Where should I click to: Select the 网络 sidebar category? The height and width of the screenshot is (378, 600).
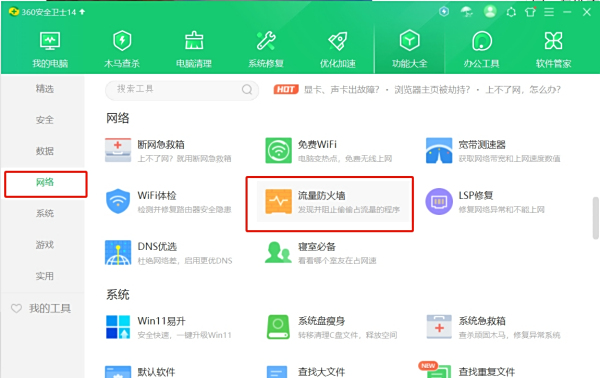[45, 182]
